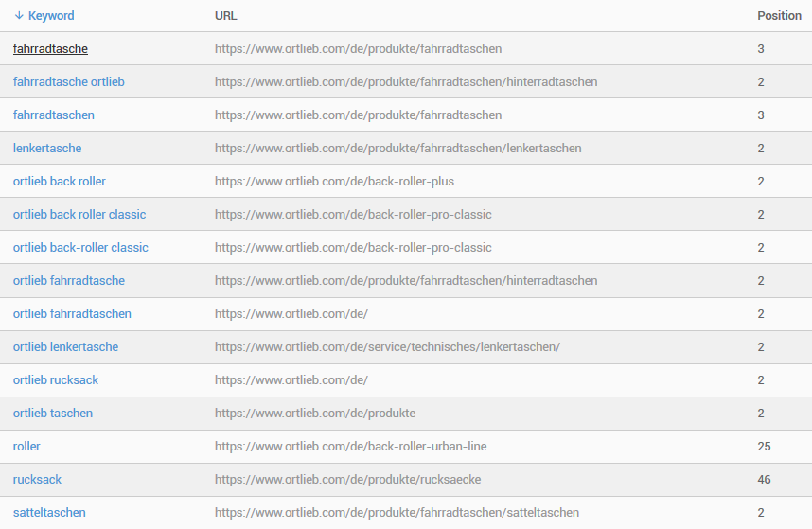This screenshot has width=812, height=529.
Task: Select the back-roller-urban-line URL
Action: click(351, 446)
